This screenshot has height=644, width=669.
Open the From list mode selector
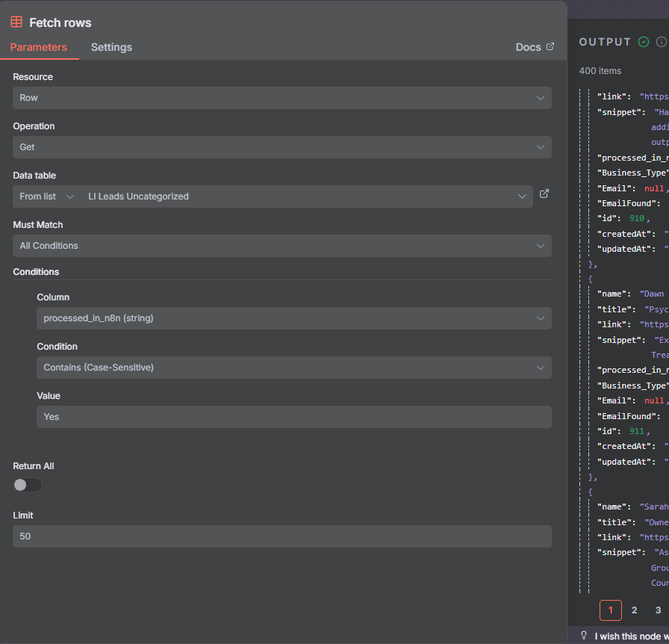(47, 196)
